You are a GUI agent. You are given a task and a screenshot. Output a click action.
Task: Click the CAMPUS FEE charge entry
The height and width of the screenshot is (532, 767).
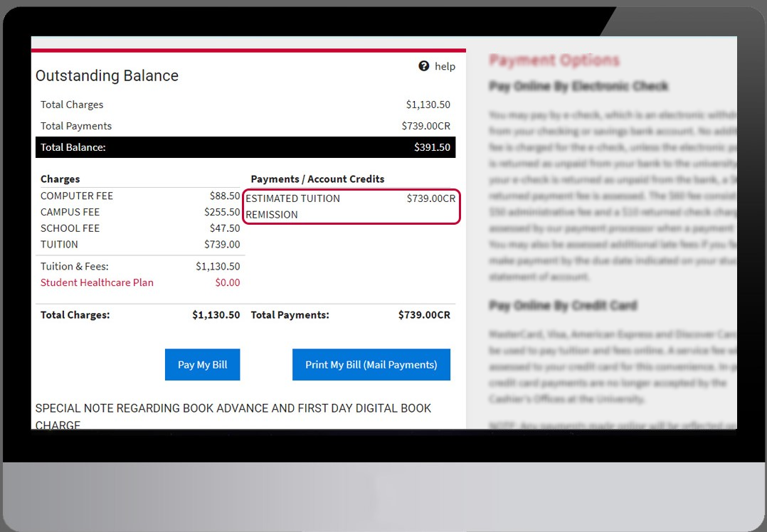tap(70, 212)
